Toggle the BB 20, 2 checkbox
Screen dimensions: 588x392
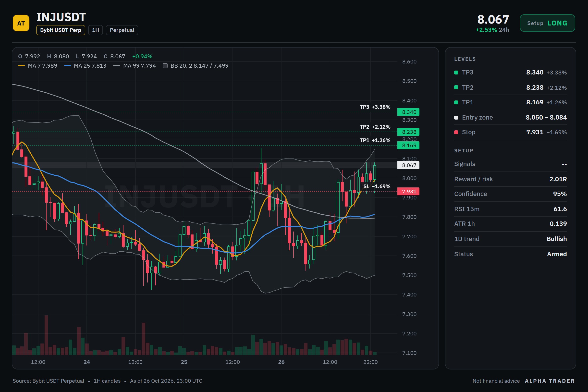[165, 66]
